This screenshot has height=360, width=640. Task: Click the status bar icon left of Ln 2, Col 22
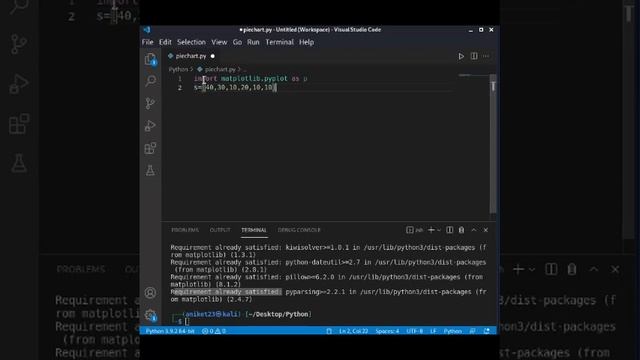329,331
